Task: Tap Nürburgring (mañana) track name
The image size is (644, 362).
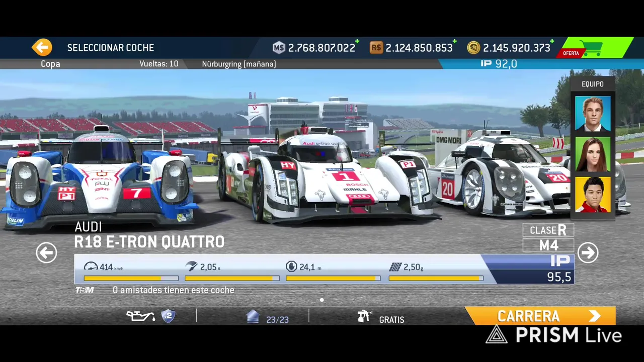Action: pyautogui.click(x=239, y=64)
